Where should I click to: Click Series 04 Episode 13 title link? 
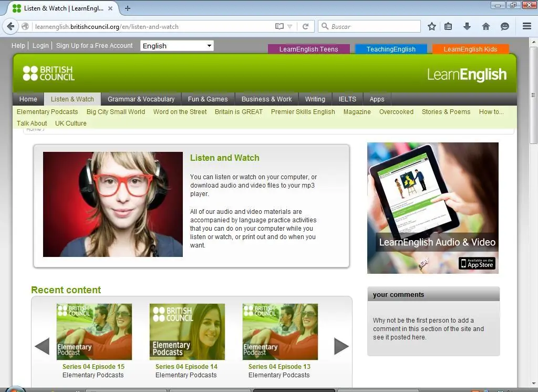tap(280, 367)
